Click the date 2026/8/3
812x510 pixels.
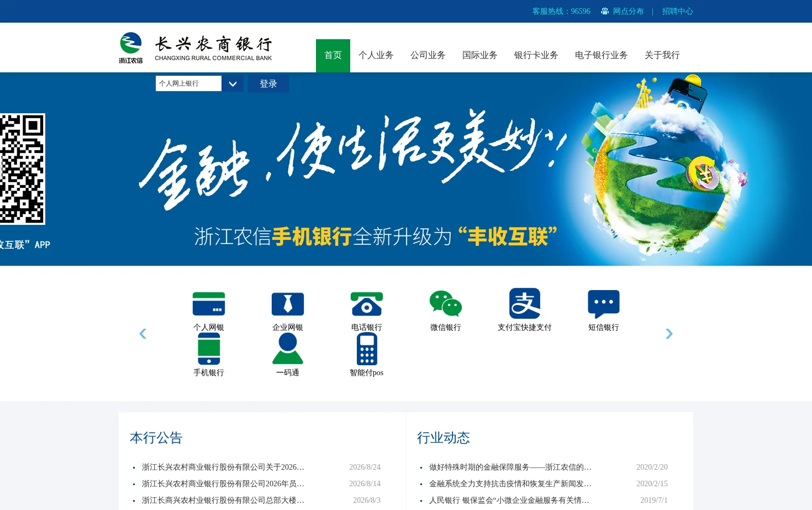click(367, 501)
